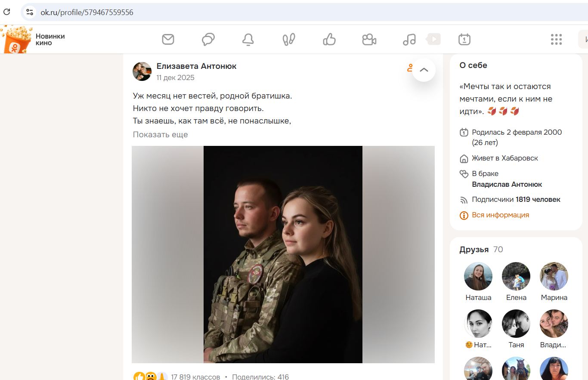
Task: Open notifications bell icon
Action: (x=248, y=40)
